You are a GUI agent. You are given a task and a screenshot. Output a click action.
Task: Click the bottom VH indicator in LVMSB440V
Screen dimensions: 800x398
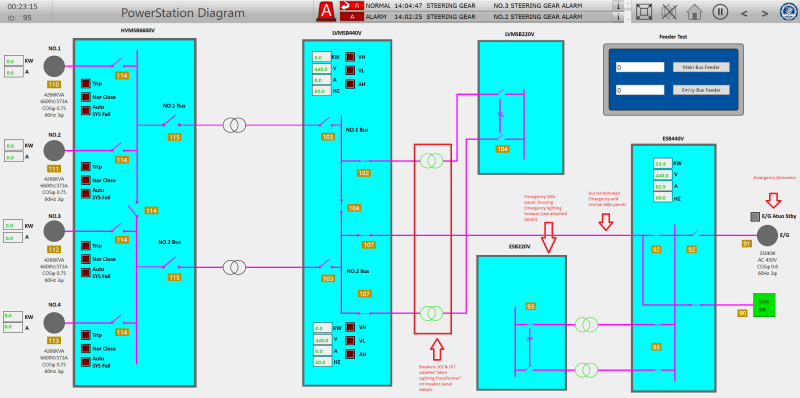click(x=351, y=327)
